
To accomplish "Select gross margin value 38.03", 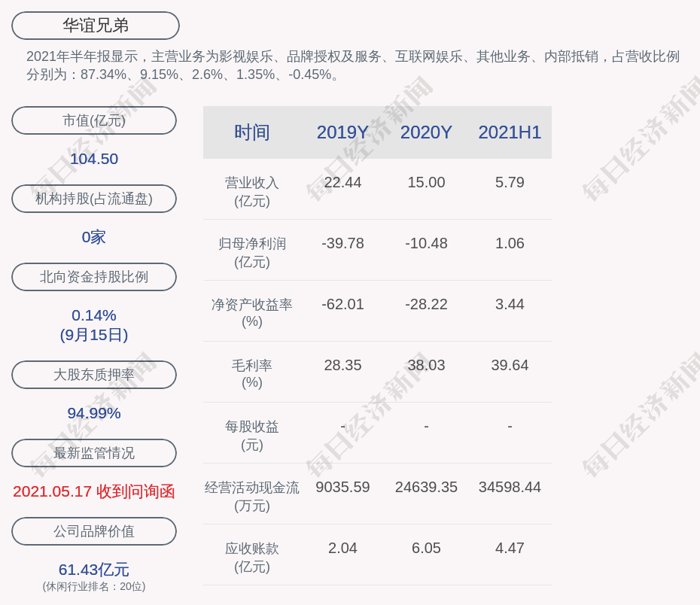I will (x=426, y=366).
